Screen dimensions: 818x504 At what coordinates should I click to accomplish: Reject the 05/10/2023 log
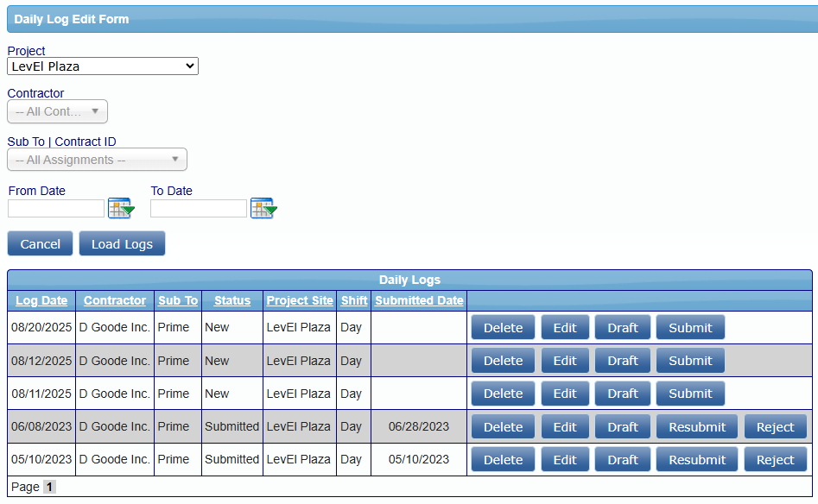click(775, 460)
